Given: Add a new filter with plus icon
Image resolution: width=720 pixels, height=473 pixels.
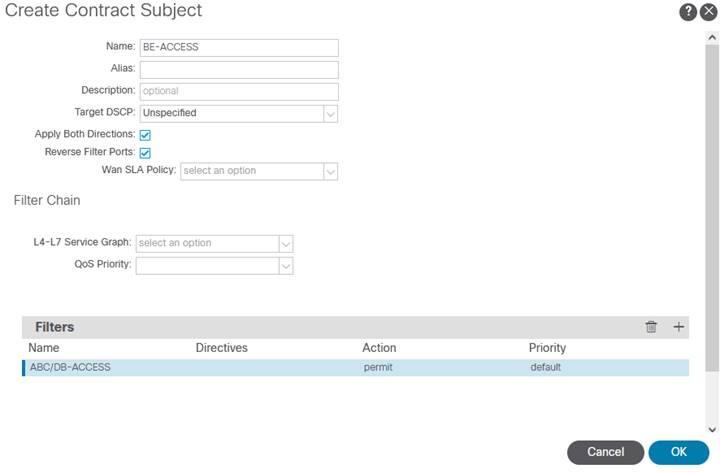Looking at the screenshot, I should point(679,327).
